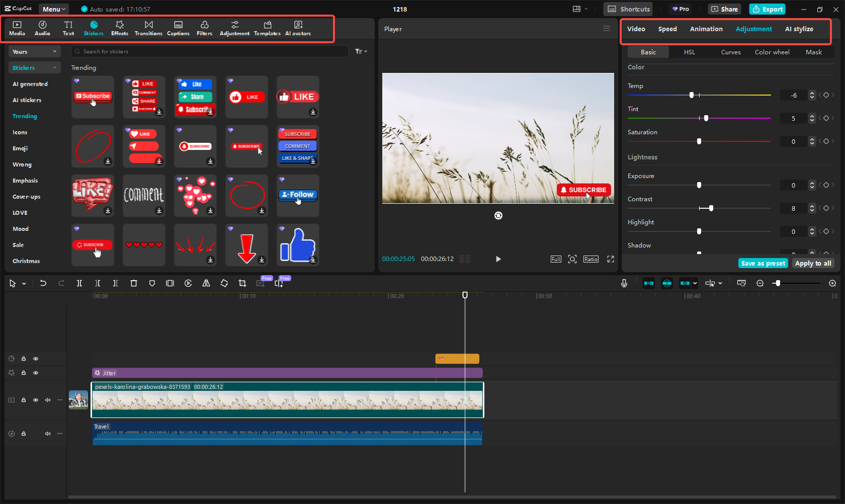Screen dimensions: 845x504
Task: Open the sticker filter dropdown beside the search bar
Action: [x=361, y=51]
